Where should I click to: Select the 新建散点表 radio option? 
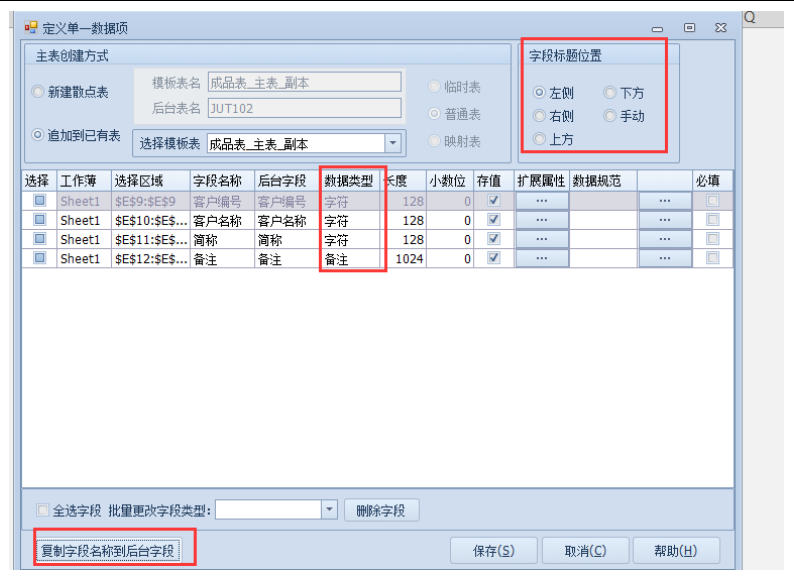coord(39,92)
